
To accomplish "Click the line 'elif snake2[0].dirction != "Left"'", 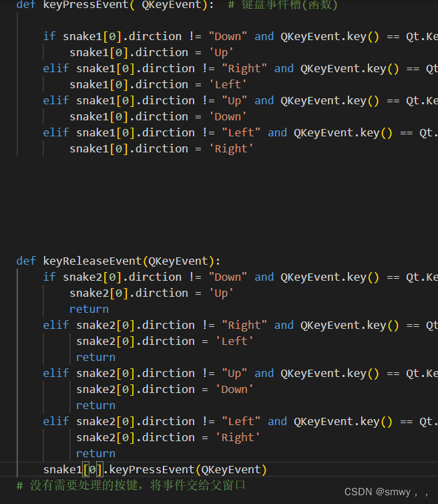I will (240, 421).
